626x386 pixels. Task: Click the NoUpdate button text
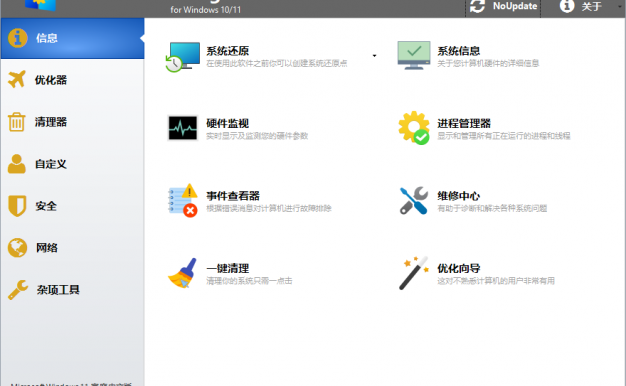point(515,6)
